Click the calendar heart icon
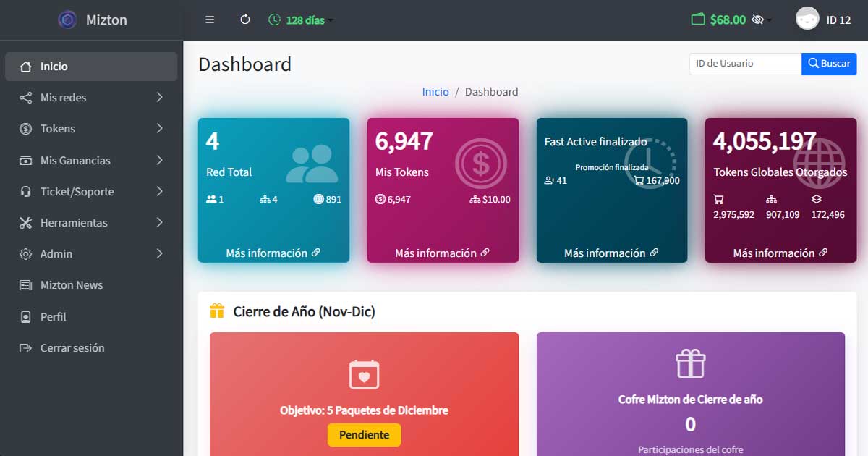The height and width of the screenshot is (456, 868). [x=364, y=374]
